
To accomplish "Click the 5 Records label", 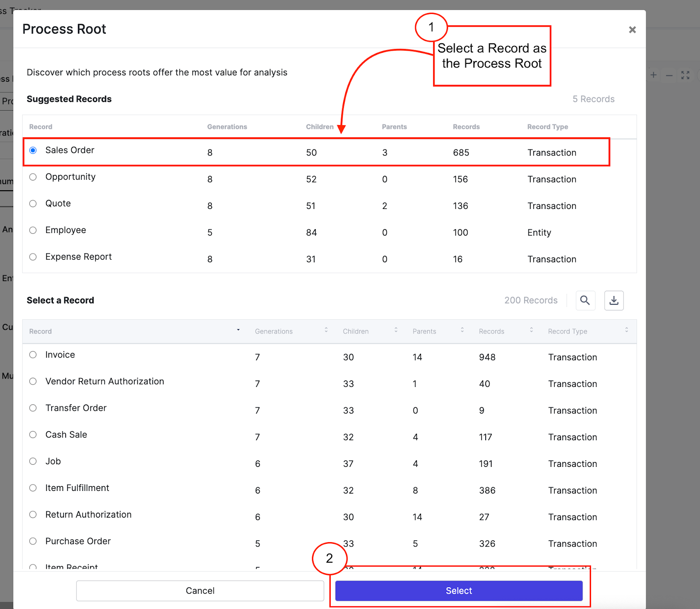I will (x=594, y=99).
